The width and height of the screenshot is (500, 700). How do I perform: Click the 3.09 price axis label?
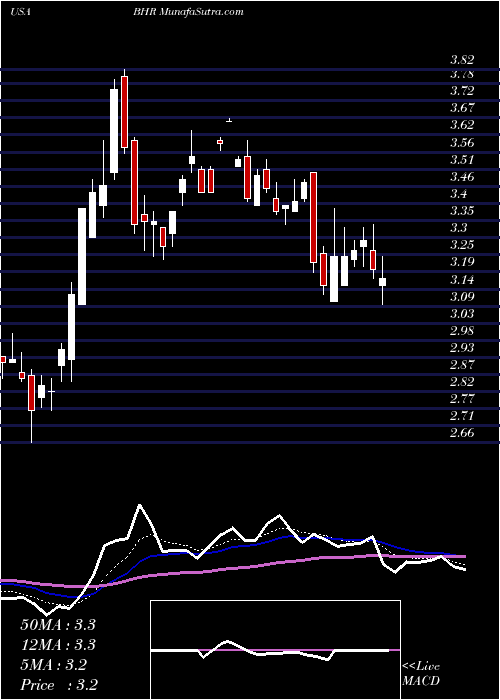[462, 297]
